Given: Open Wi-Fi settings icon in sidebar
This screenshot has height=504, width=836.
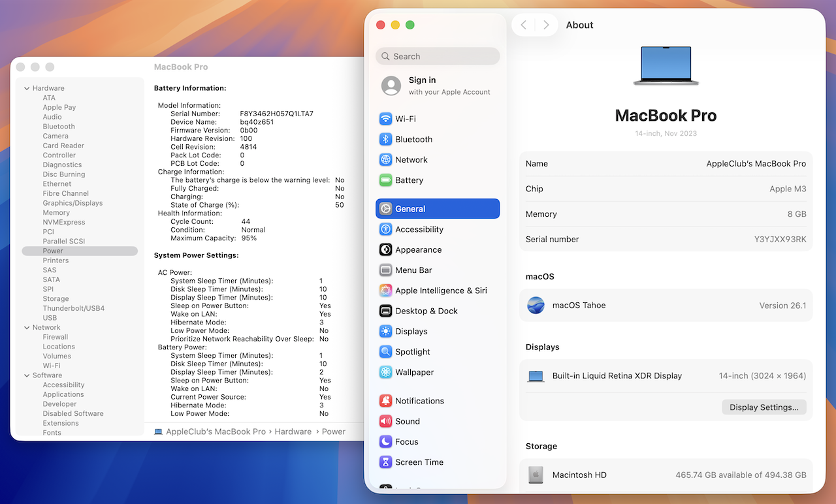Looking at the screenshot, I should [385, 119].
